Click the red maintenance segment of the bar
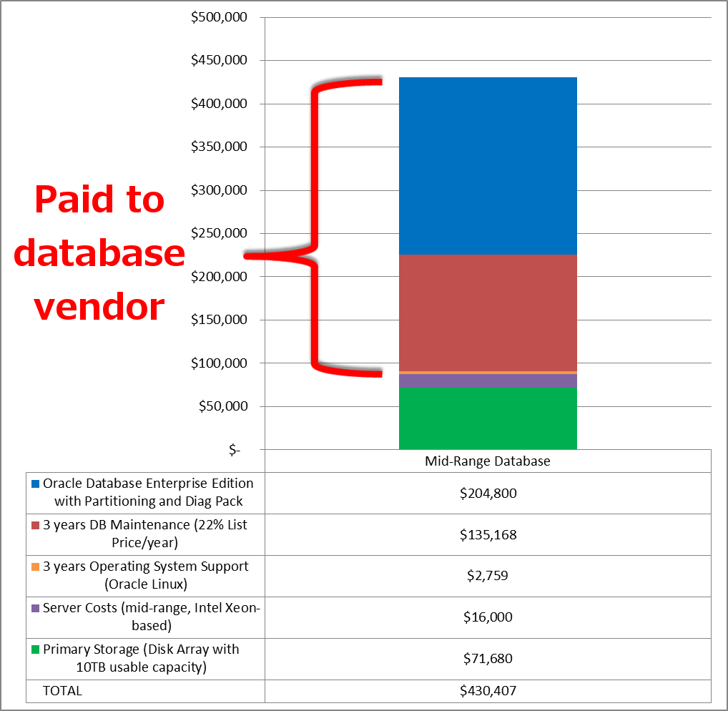 click(487, 311)
